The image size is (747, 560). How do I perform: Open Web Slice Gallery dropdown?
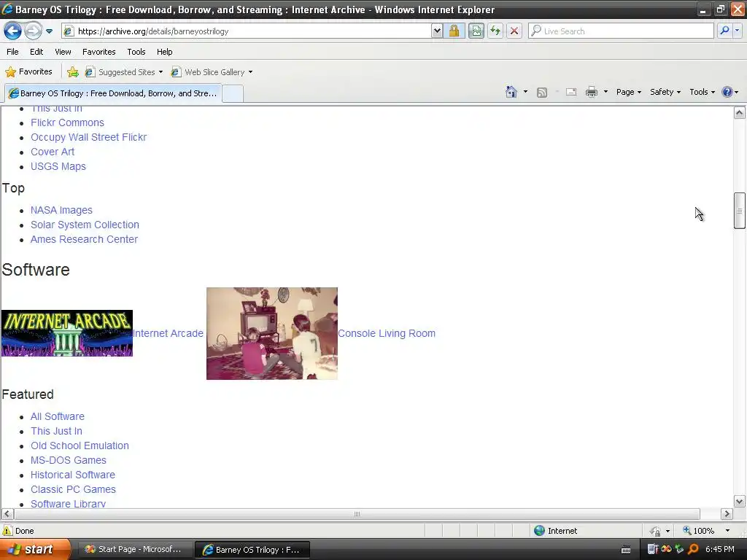tap(212, 72)
